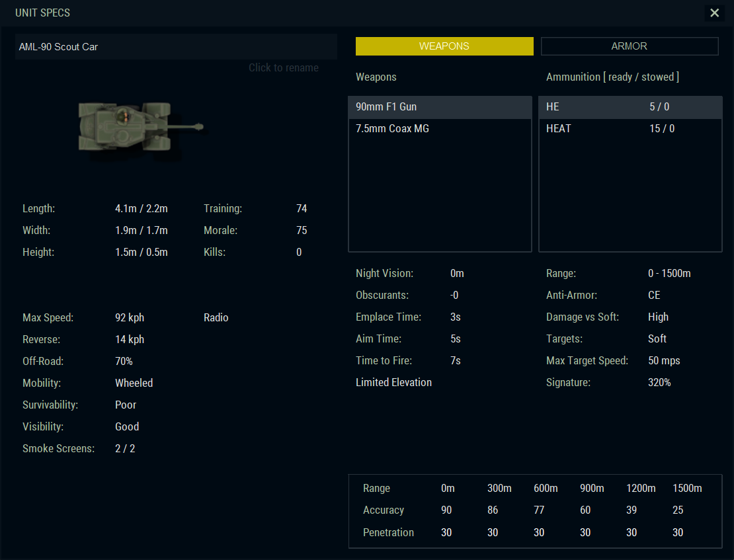734x560 pixels.
Task: Click the AML-90 Scout Car name field
Action: click(176, 47)
